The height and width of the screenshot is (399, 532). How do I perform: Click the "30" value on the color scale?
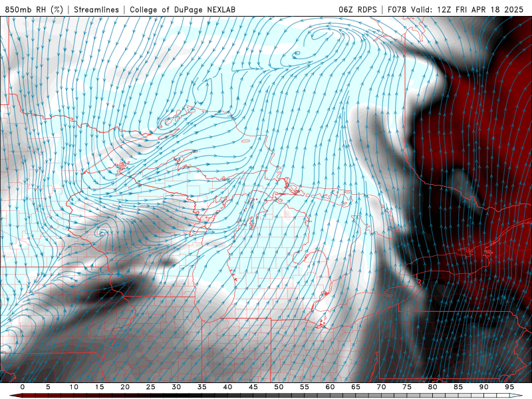176,387
